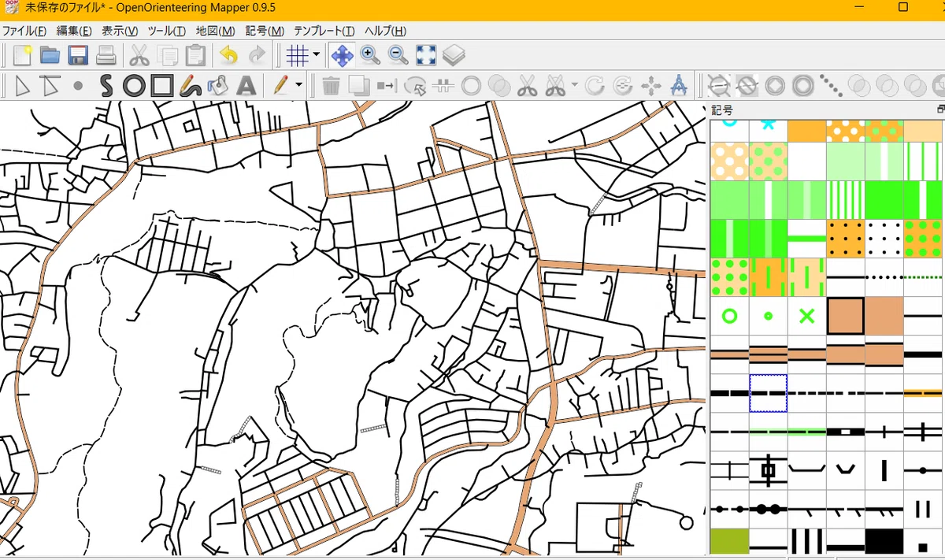Pick the solid orange area symbol
The image size is (945, 560).
806,131
